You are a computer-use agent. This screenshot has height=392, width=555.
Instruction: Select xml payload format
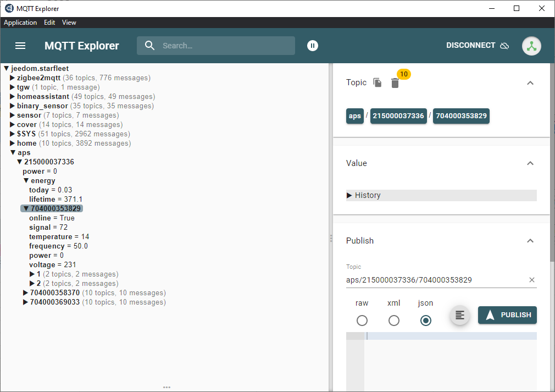pos(393,321)
